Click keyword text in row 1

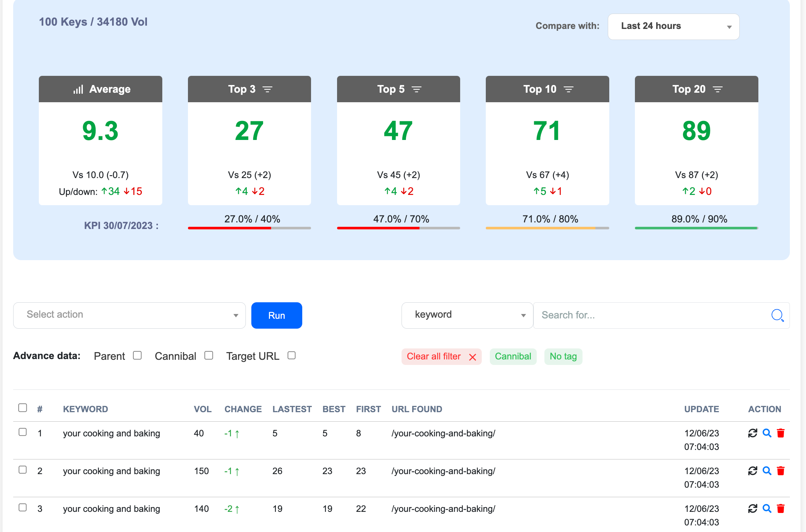click(111, 433)
